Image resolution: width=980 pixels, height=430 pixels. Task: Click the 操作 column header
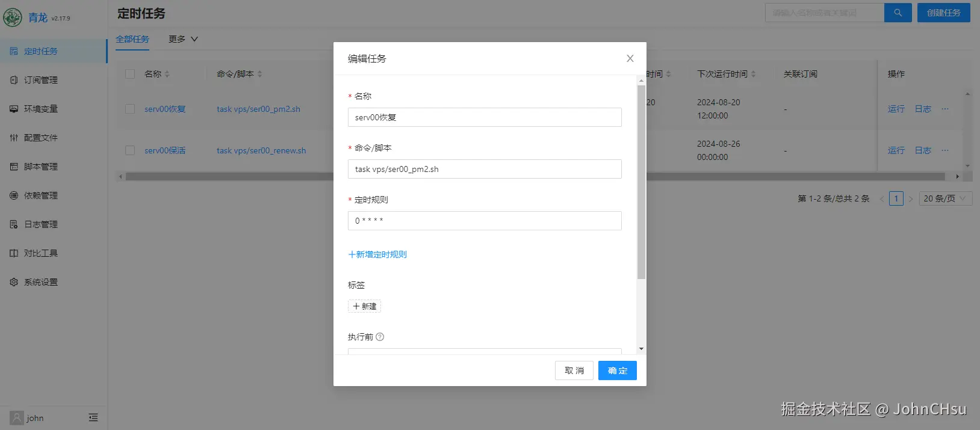point(896,74)
